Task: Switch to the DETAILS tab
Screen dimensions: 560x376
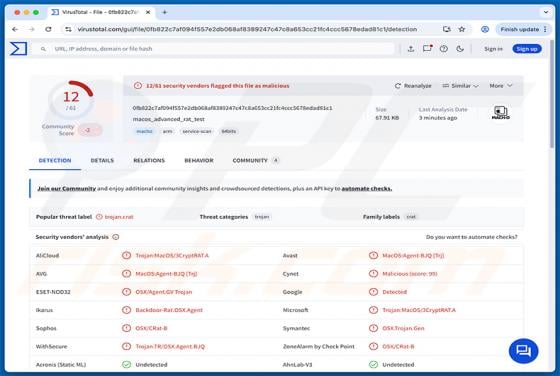Action: [102, 160]
